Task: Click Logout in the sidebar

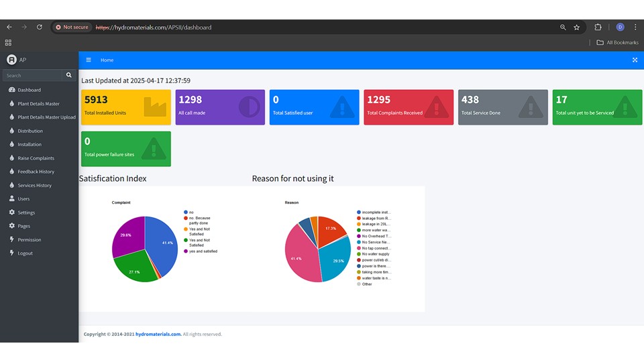Action: (x=25, y=253)
